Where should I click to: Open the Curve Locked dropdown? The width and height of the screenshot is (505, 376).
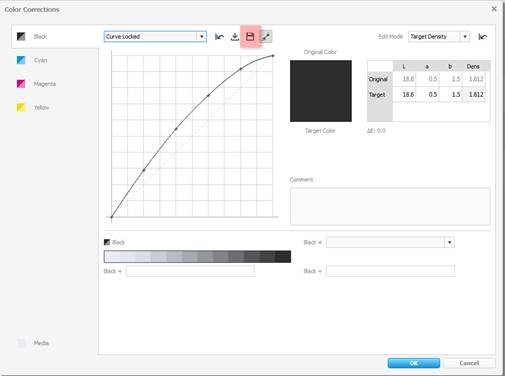tap(155, 36)
